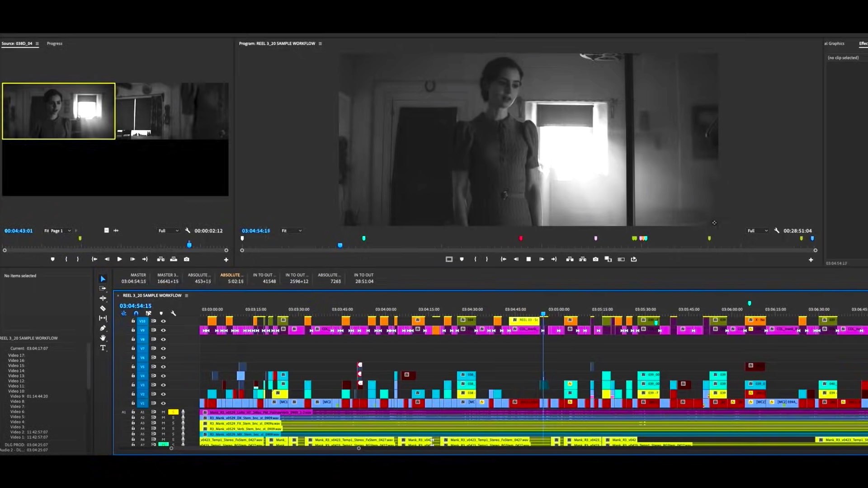Click the red marker on Program ruler
The image size is (868, 488).
pyautogui.click(x=520, y=238)
